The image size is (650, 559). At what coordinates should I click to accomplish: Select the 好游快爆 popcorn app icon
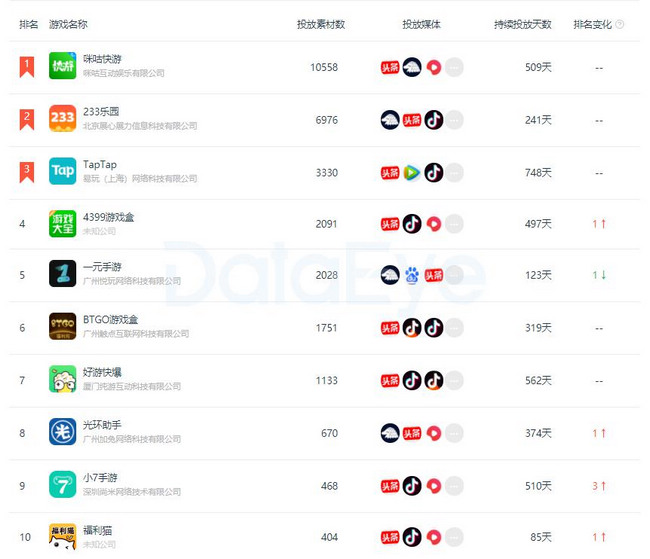tap(63, 379)
